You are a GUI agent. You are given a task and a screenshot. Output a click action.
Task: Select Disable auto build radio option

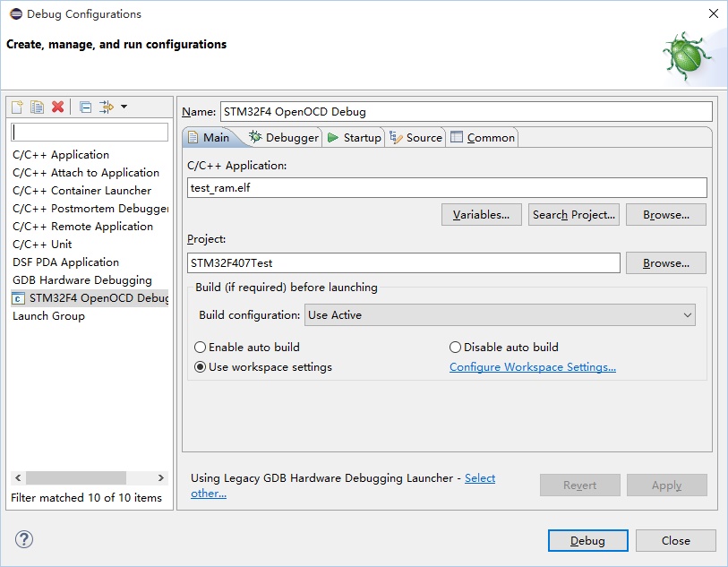click(456, 348)
